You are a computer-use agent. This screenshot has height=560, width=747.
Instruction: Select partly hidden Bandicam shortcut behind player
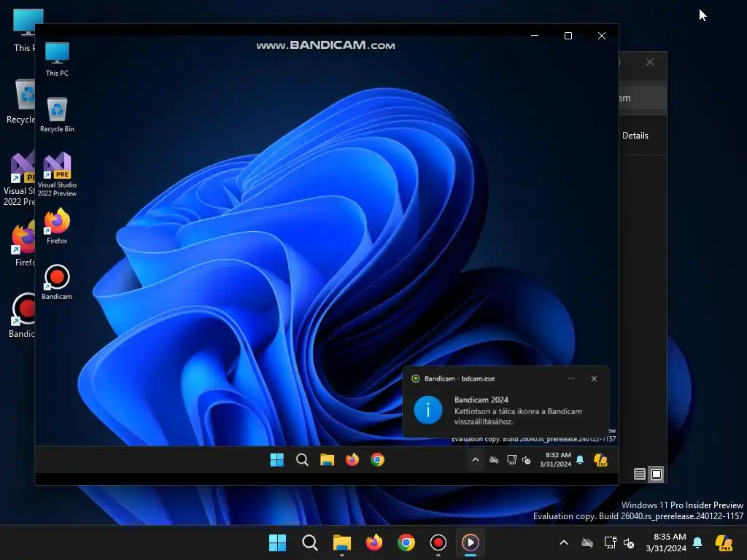pos(22,315)
